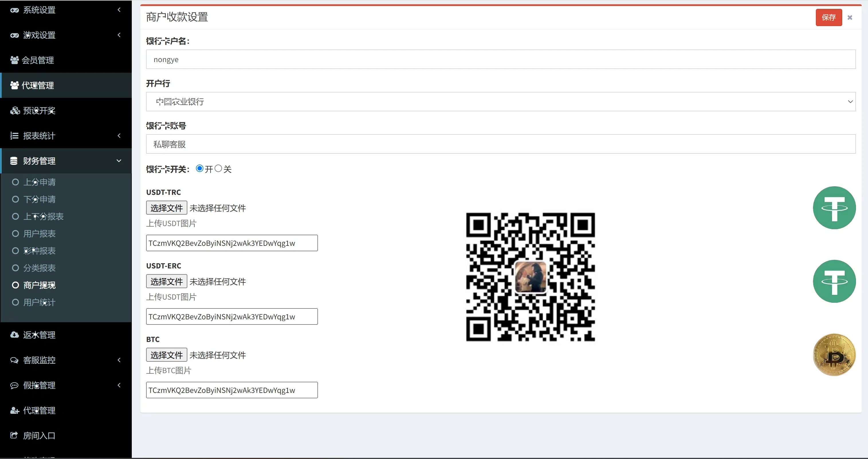Click the database icon beside 财务管理
868x459 pixels.
[x=14, y=161]
